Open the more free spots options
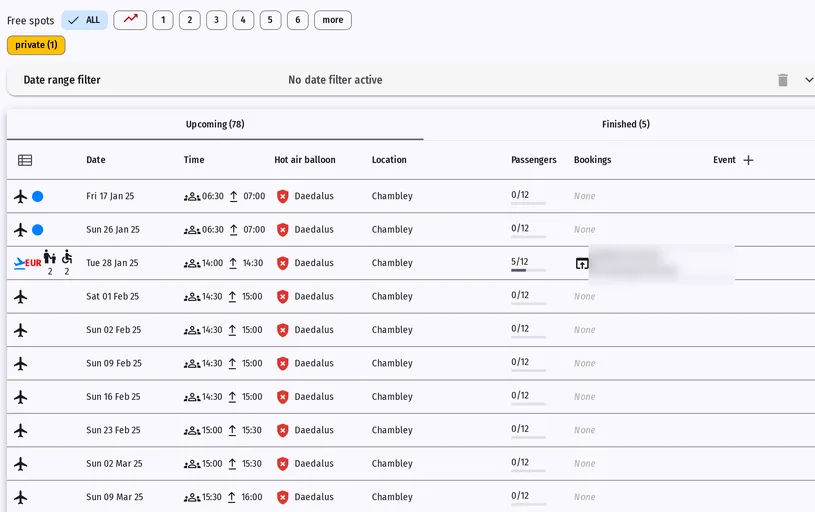Viewport: 815px width, 512px height. (x=333, y=20)
